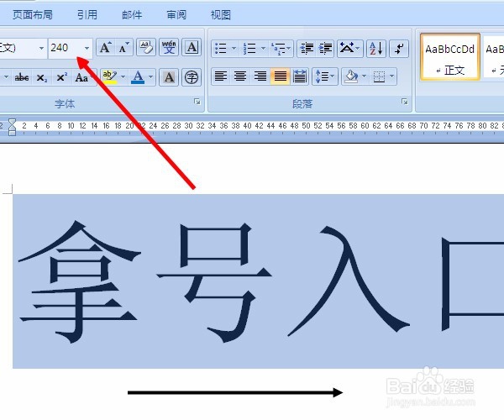Expand the numbering dropdown arrow
Image resolution: width=504 pixels, height=420 pixels.
pos(263,48)
